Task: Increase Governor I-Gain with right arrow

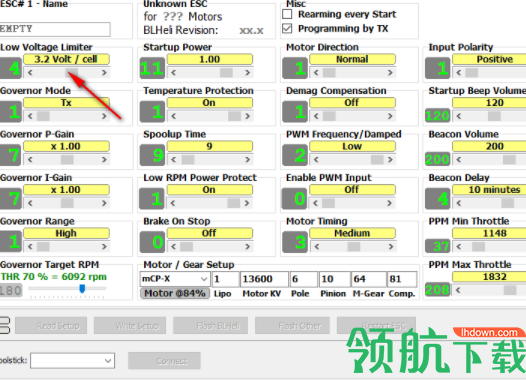Action: pos(104,203)
